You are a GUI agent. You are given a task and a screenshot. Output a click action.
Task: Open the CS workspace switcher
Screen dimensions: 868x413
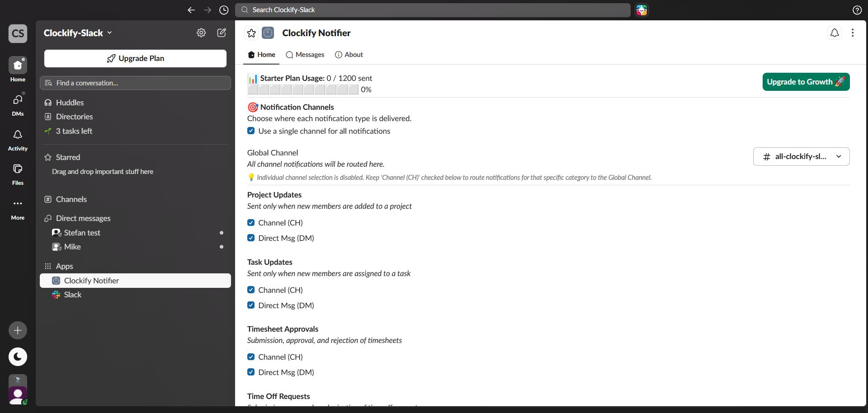[x=18, y=33]
